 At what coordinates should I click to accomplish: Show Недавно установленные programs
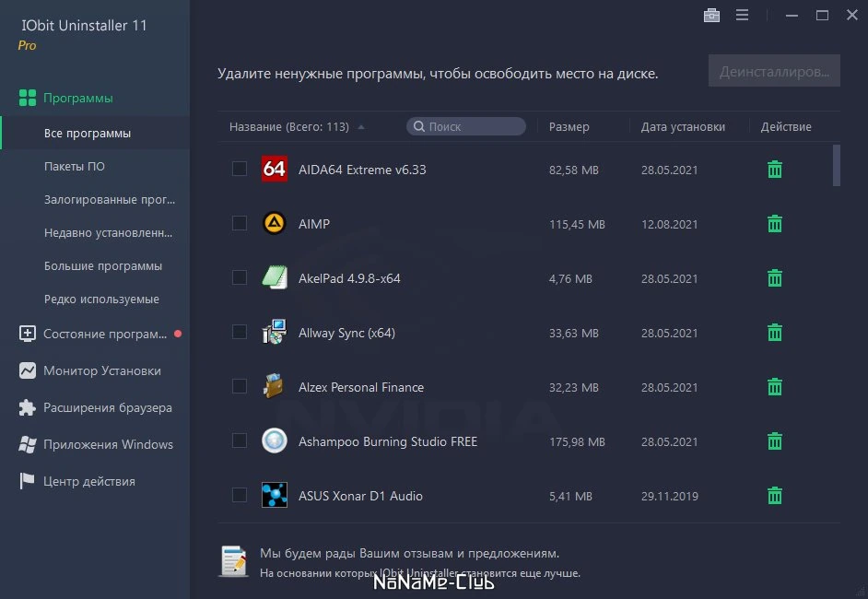click(x=108, y=232)
